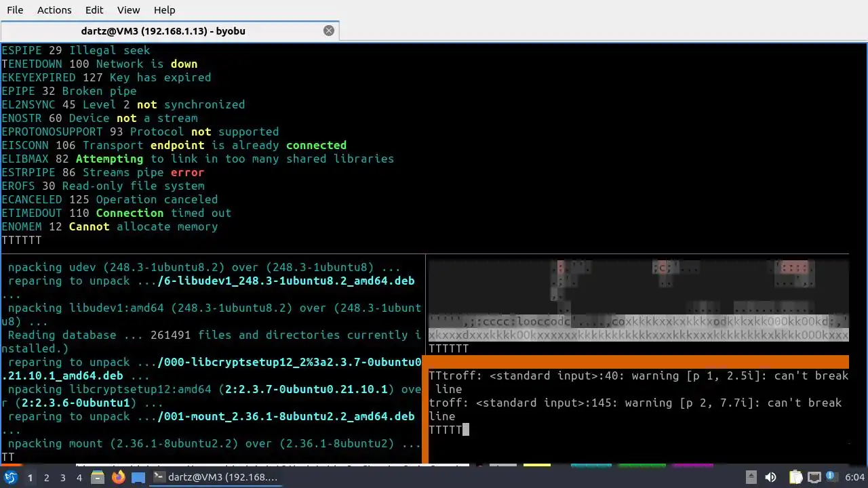Click 'ESTRPIPE 86 Streams pipe error' line

(103, 172)
